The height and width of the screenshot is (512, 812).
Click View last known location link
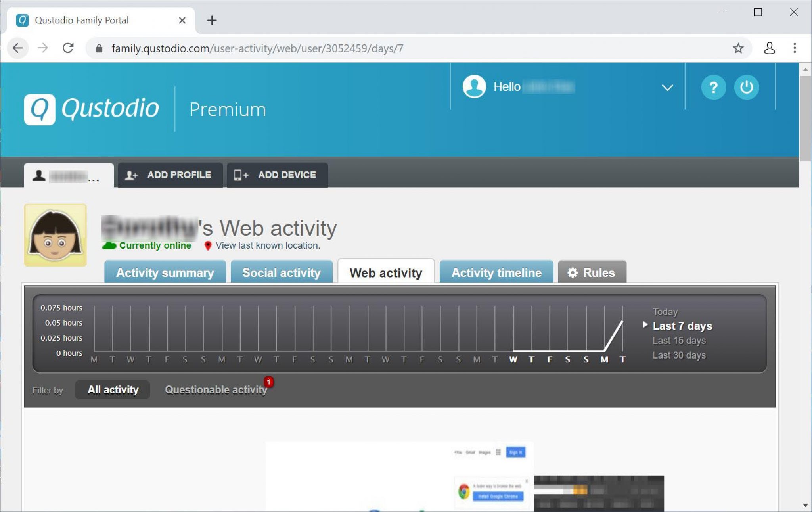click(x=267, y=245)
